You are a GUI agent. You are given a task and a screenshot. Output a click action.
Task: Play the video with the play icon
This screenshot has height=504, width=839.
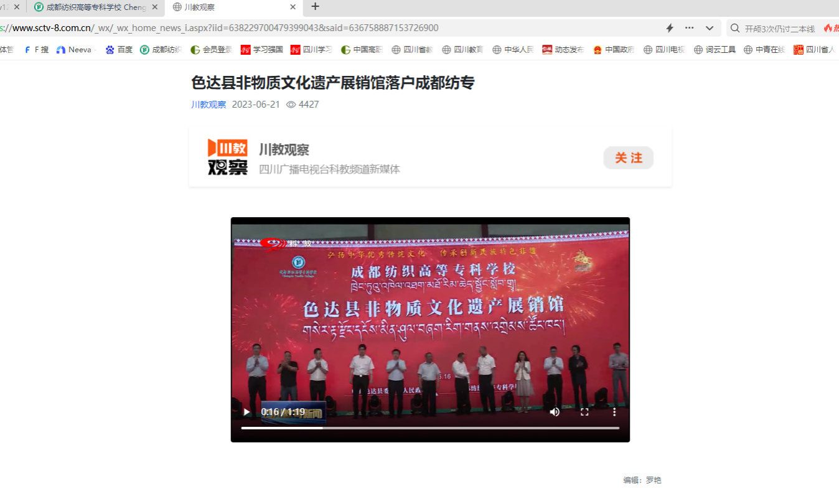[x=246, y=412]
